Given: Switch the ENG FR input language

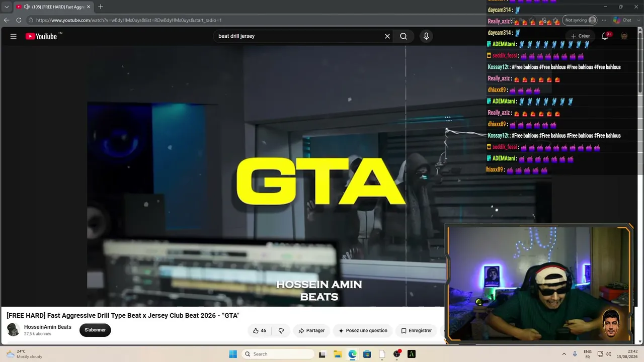Looking at the screenshot, I should point(587,354).
